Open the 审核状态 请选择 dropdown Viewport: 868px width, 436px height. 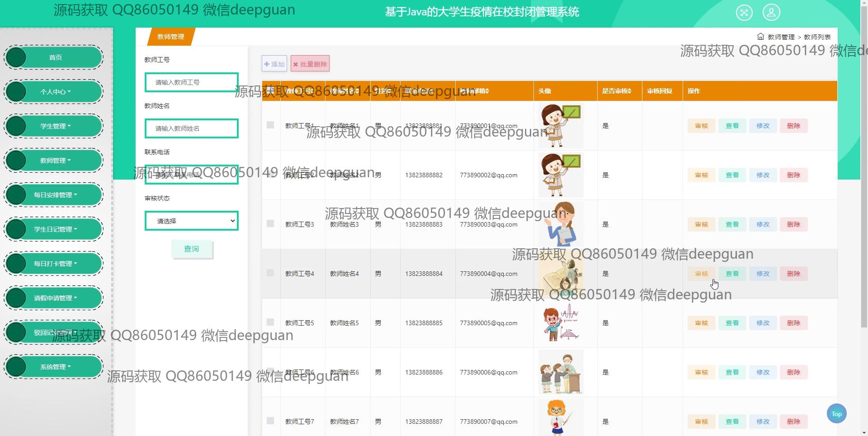192,221
